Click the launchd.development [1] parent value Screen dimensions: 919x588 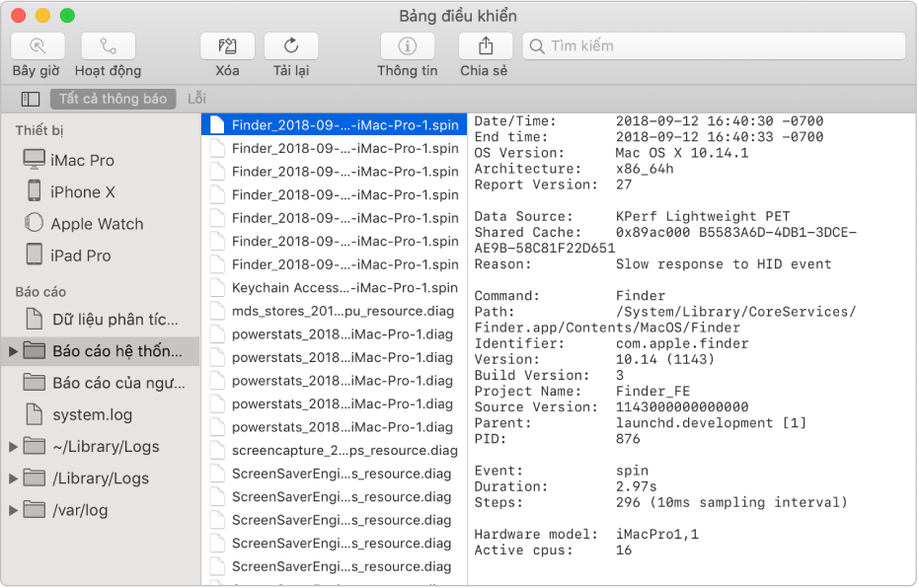[x=711, y=423]
